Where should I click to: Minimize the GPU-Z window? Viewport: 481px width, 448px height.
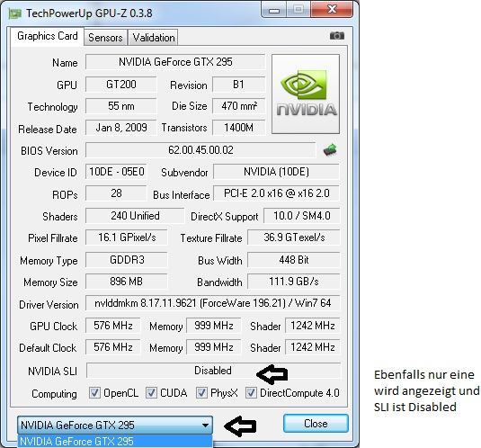pyautogui.click(x=274, y=10)
